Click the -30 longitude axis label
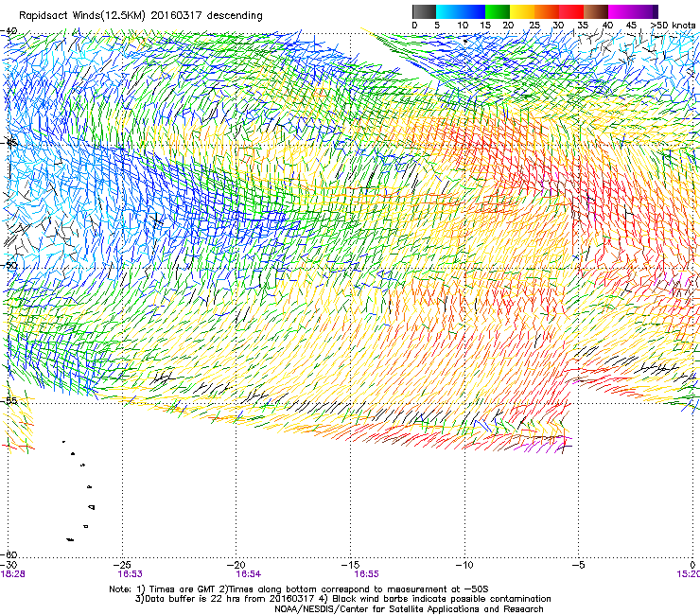Image resolution: width=700 pixels, height=615 pixels. click(9, 565)
